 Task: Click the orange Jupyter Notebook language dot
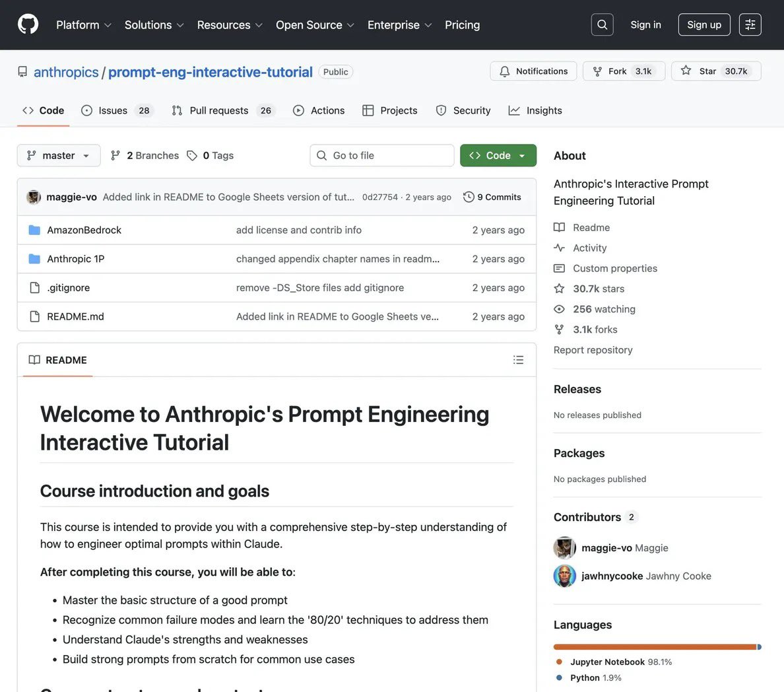click(x=559, y=662)
